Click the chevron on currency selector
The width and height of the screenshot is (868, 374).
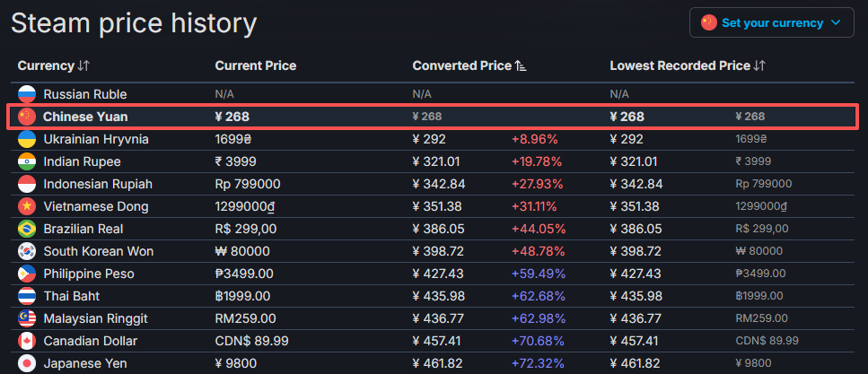tap(837, 22)
